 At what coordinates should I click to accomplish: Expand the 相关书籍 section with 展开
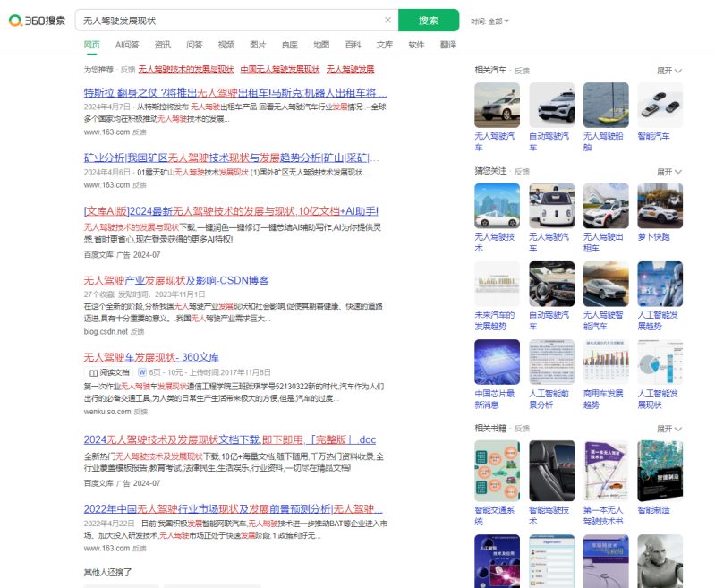[669, 429]
